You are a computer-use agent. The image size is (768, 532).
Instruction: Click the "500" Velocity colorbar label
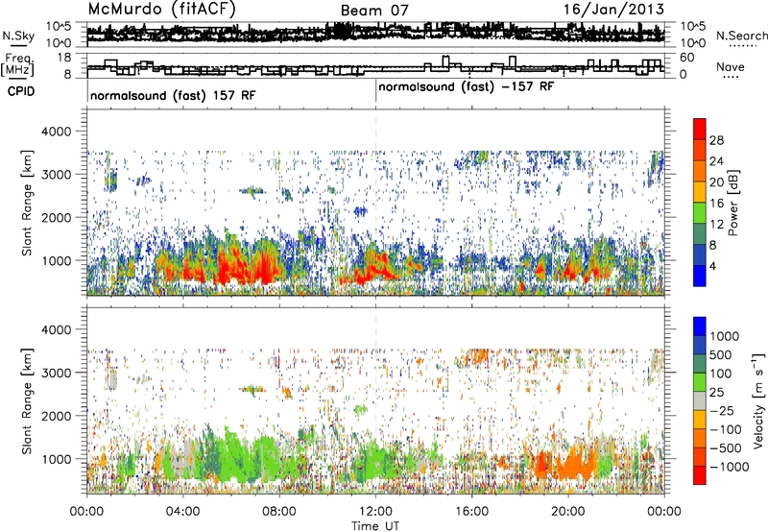pos(721,355)
